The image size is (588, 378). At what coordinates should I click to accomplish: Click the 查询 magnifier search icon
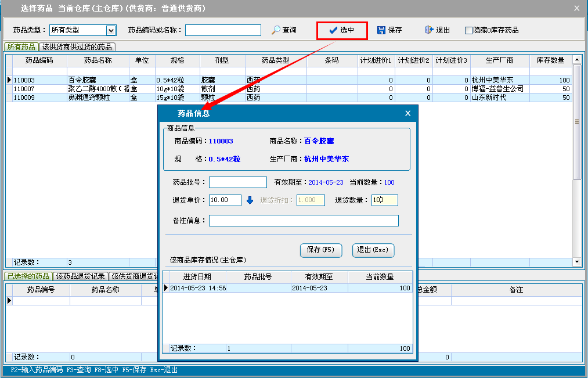pos(276,30)
